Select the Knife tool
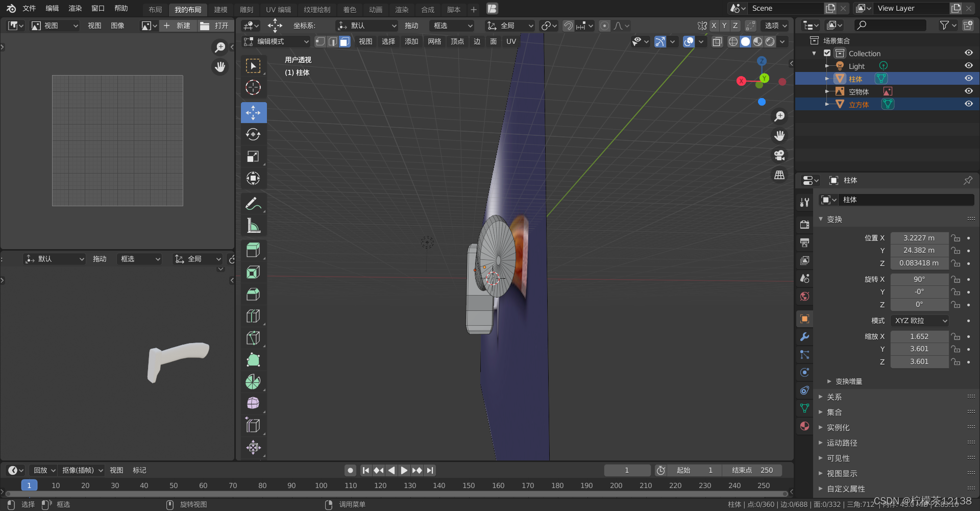The width and height of the screenshot is (980, 511). tap(253, 338)
